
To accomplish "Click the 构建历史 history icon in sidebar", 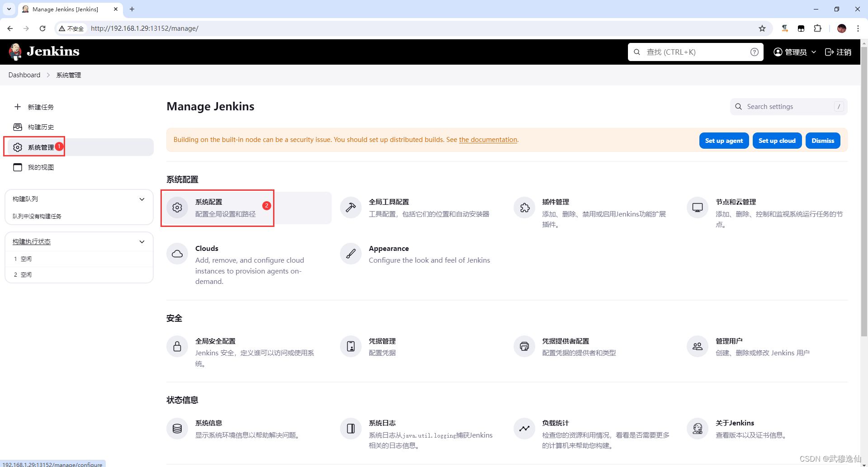I will tap(18, 127).
